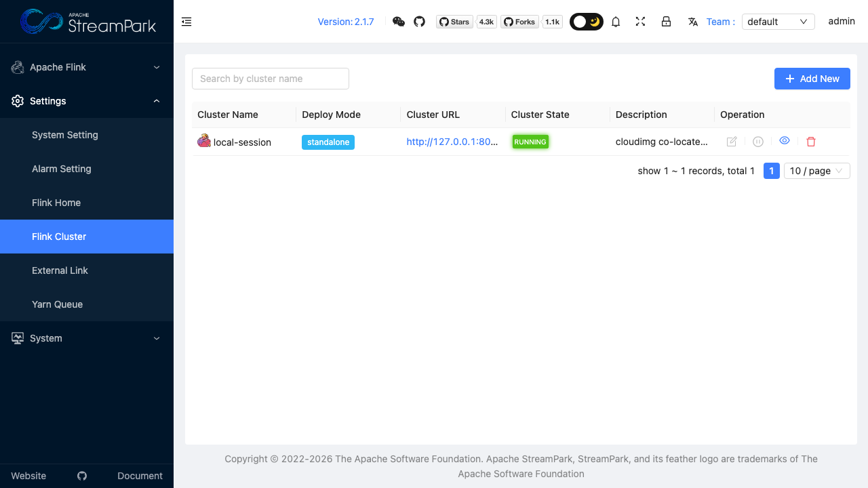The height and width of the screenshot is (488, 868).
Task: Edit the local-session cluster
Action: click(x=732, y=142)
